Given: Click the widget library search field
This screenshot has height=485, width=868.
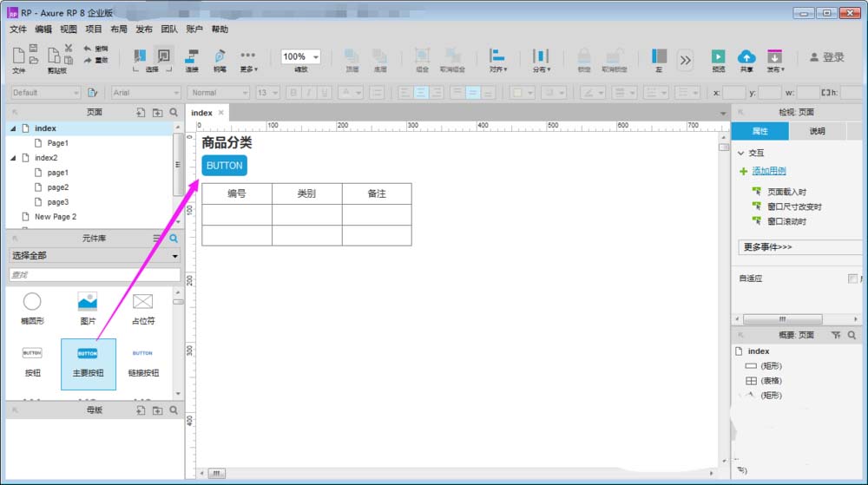Looking at the screenshot, I should [x=95, y=274].
